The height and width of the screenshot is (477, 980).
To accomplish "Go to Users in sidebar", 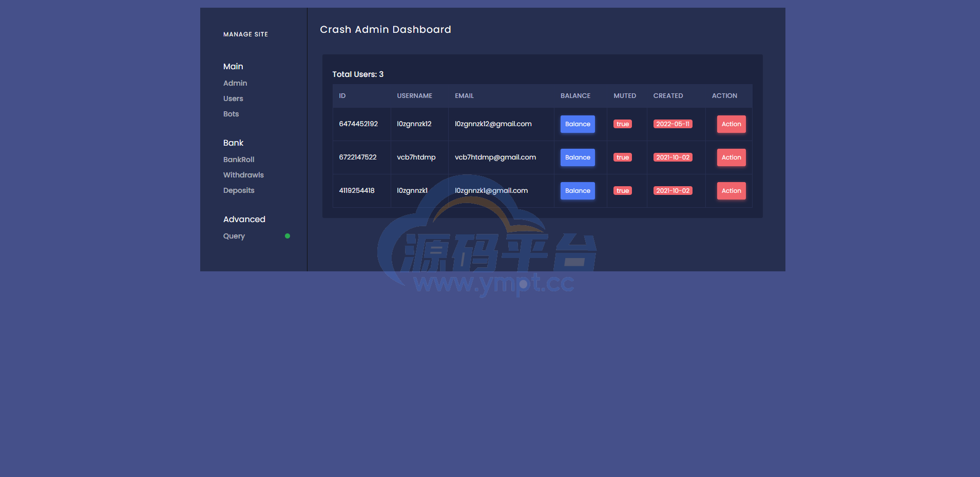I will 233,98.
